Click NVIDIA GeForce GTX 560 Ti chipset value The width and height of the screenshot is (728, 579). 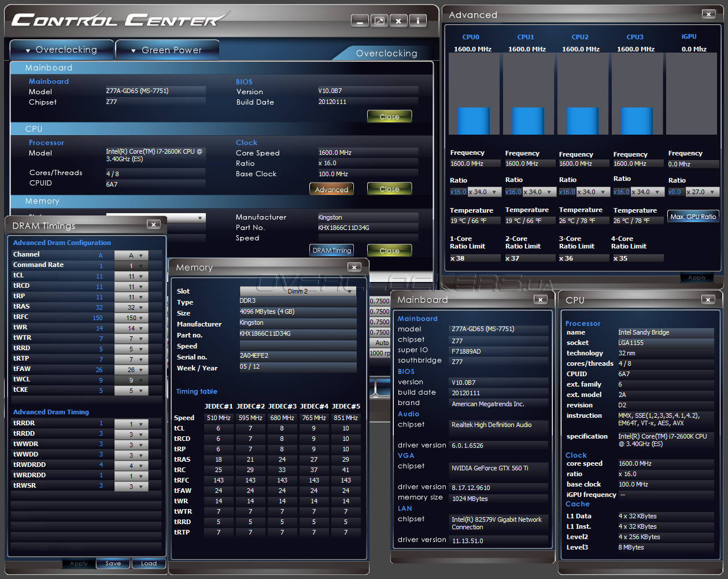click(x=498, y=469)
